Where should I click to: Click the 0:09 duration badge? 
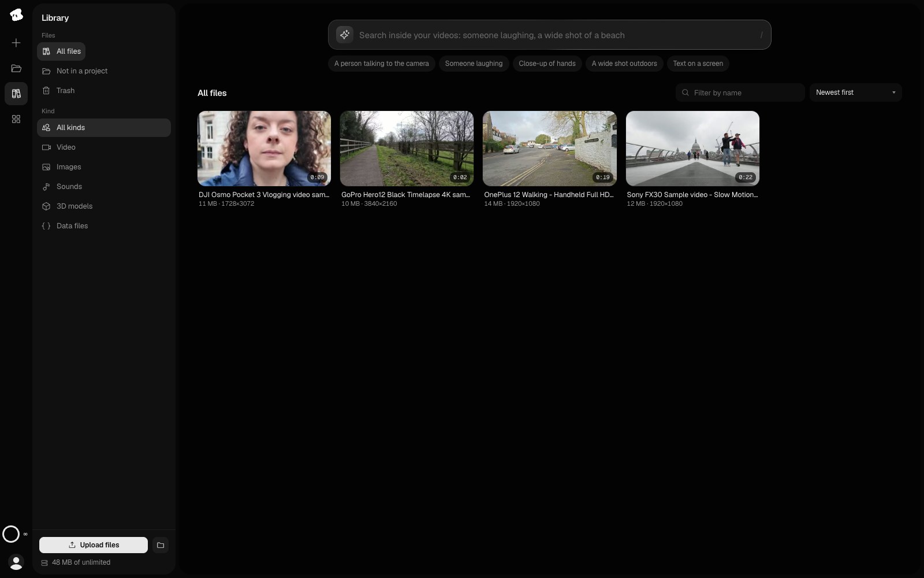tap(317, 177)
